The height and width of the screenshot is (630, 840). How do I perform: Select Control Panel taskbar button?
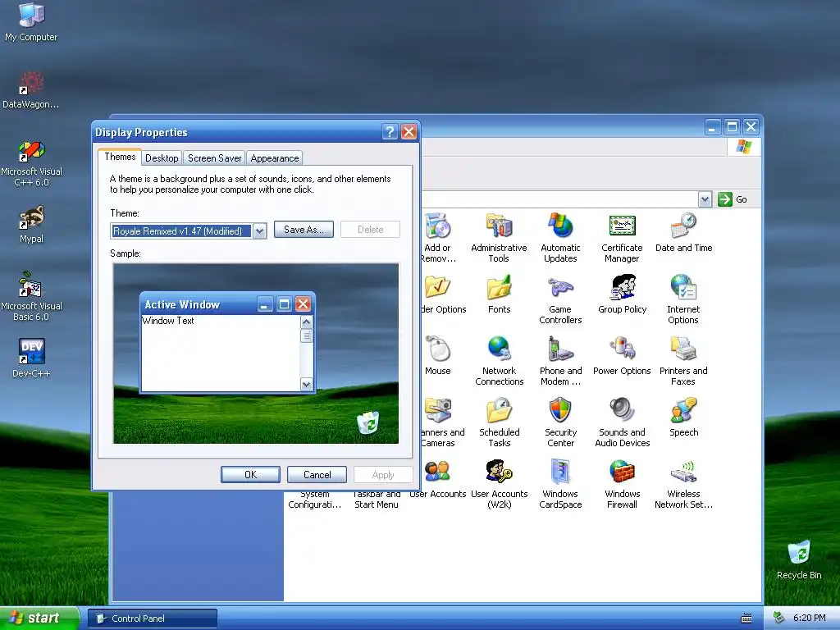153,619
